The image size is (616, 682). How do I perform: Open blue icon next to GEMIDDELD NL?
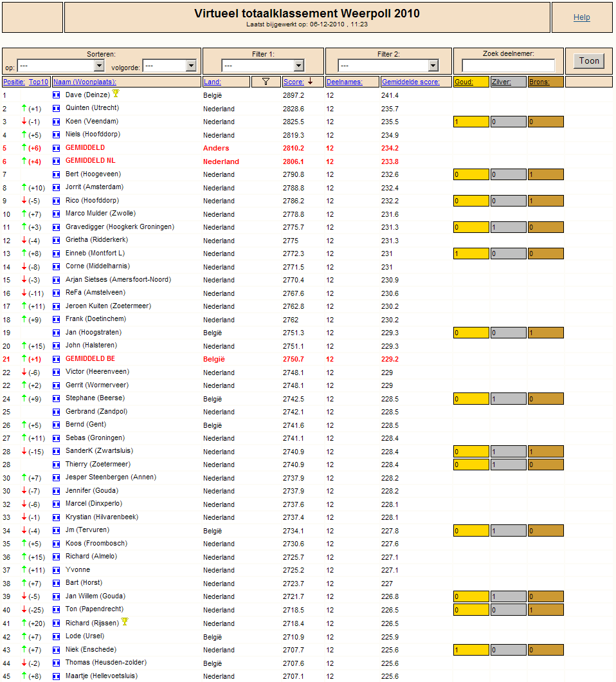(56, 161)
